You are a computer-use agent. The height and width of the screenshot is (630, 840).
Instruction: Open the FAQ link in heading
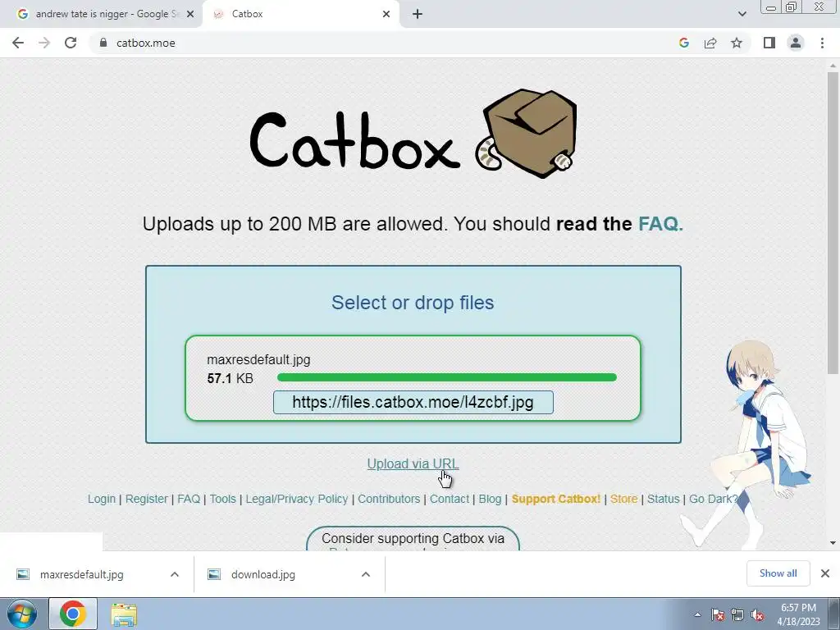(x=660, y=223)
